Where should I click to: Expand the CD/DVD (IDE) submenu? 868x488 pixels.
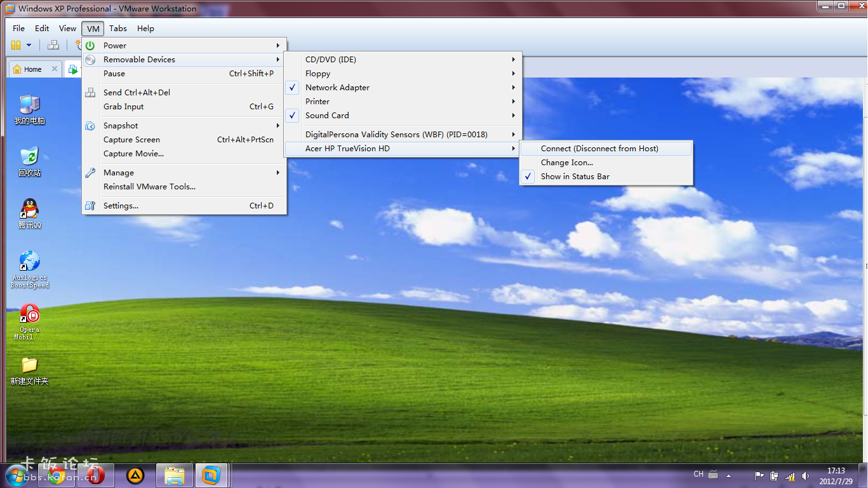coord(403,60)
